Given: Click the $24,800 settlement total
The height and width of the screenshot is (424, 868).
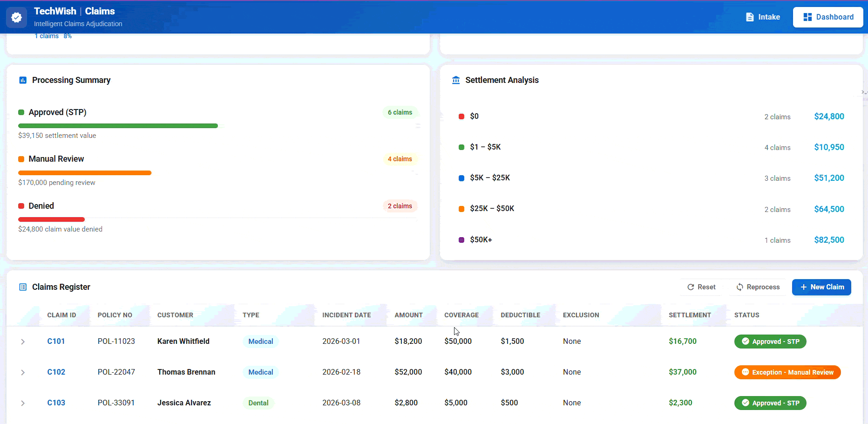Looking at the screenshot, I should click(829, 116).
